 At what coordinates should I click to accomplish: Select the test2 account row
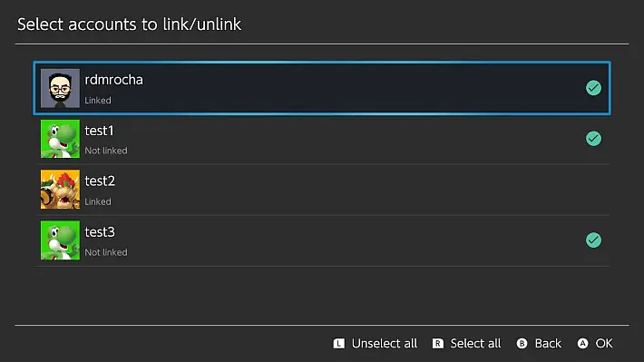[322, 190]
